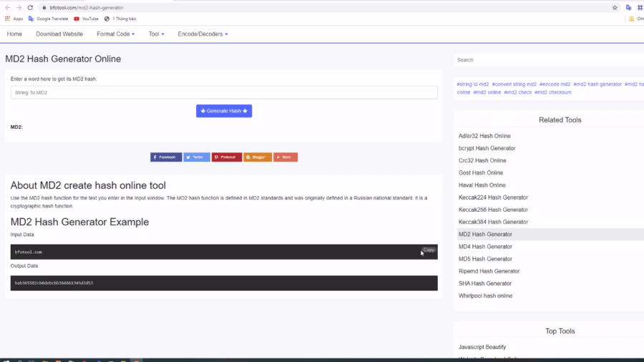Click the browser reload icon
The width and height of the screenshot is (644, 362).
(x=30, y=7)
